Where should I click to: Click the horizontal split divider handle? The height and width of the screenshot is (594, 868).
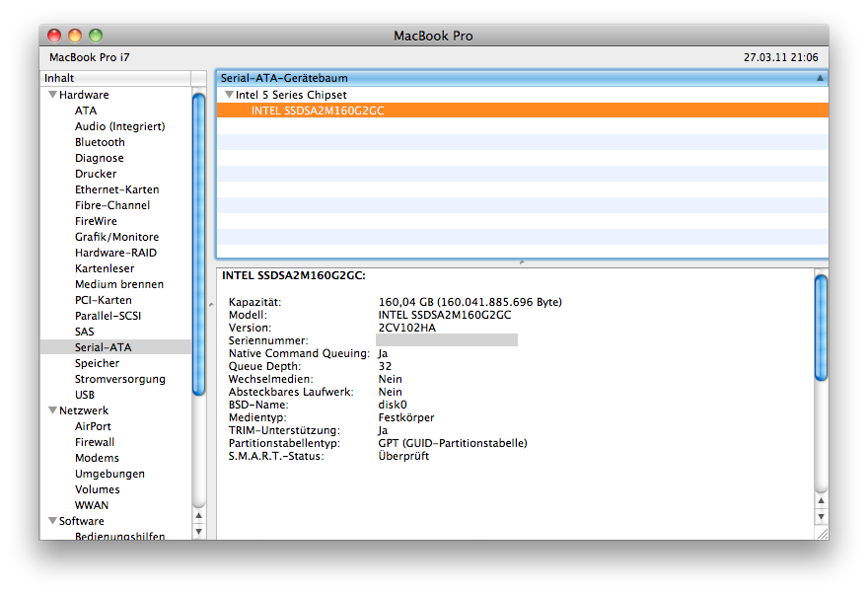[x=522, y=262]
